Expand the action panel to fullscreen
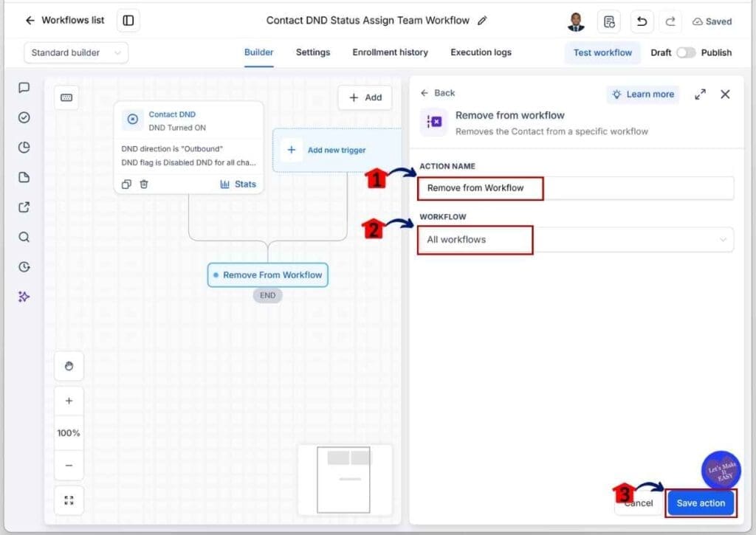This screenshot has width=756, height=535. [x=700, y=94]
